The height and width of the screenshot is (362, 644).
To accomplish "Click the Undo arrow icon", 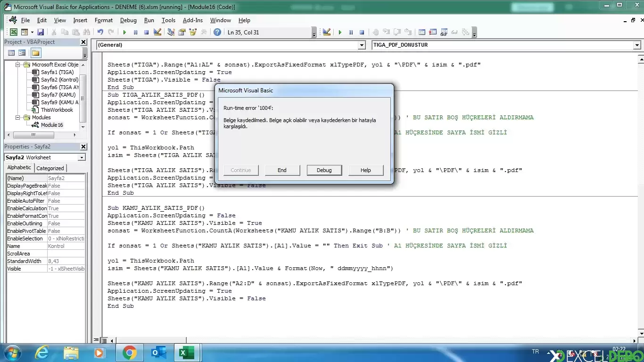I will coord(100,32).
